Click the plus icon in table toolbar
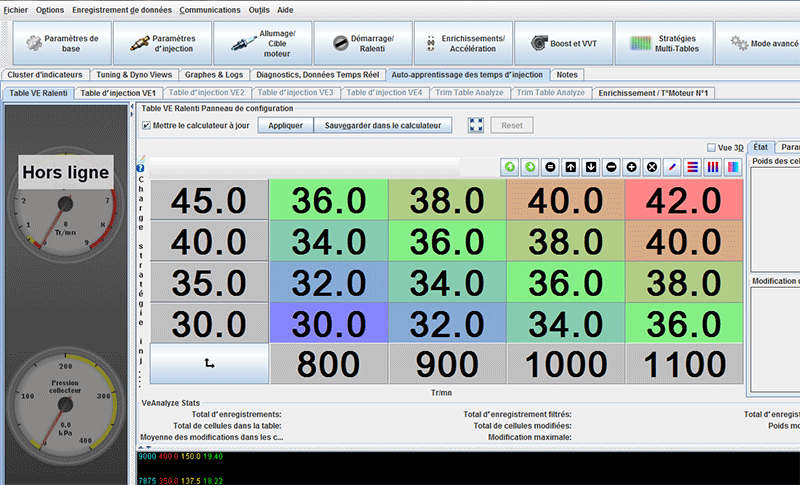Screen dimensions: 800x485 tap(631, 166)
